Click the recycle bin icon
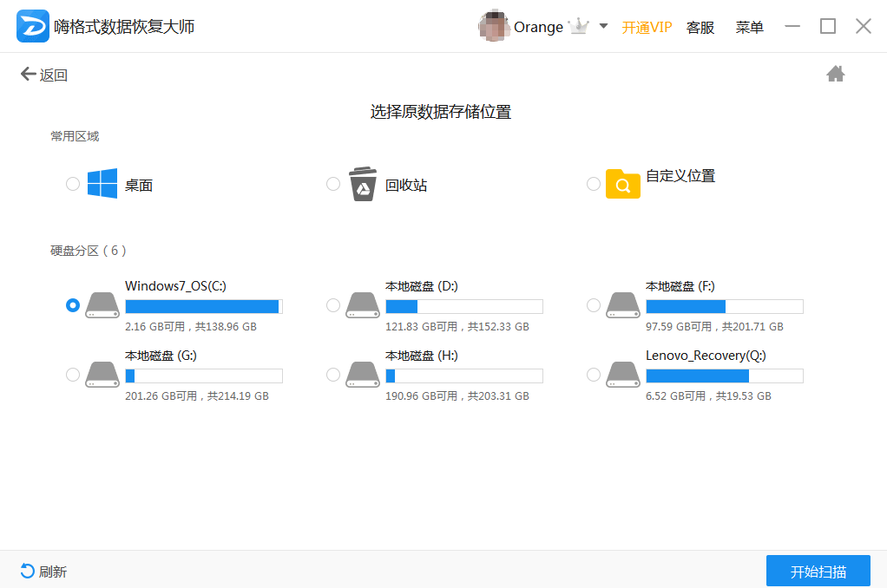Viewport: 887px width, 588px height. pyautogui.click(x=363, y=184)
